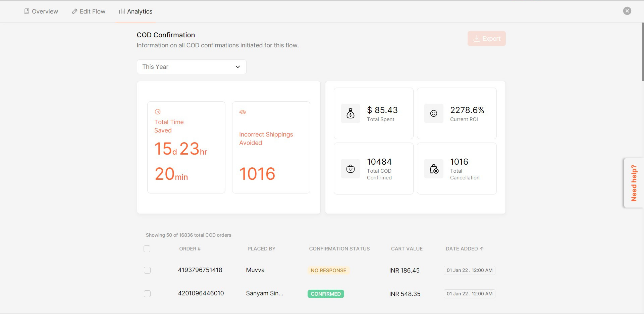Click the cancelled bag icon beside Total Cancellation
The image size is (644, 314).
(434, 169)
